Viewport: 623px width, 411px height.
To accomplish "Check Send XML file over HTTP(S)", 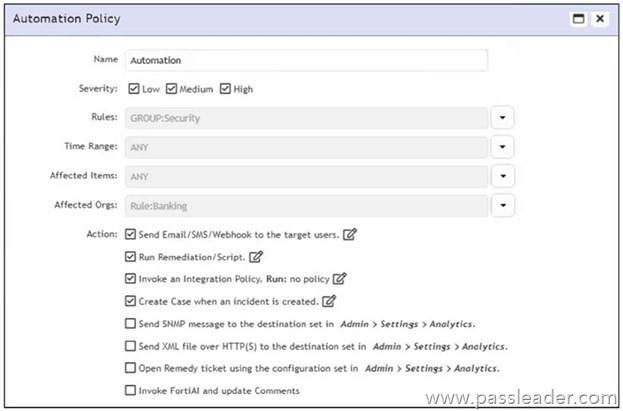I will pyautogui.click(x=132, y=346).
